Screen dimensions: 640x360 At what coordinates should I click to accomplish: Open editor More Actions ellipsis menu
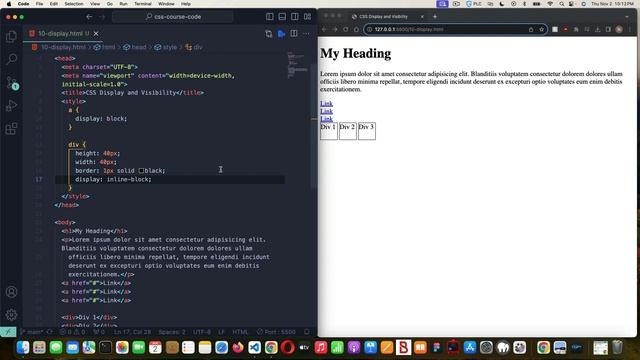point(306,34)
